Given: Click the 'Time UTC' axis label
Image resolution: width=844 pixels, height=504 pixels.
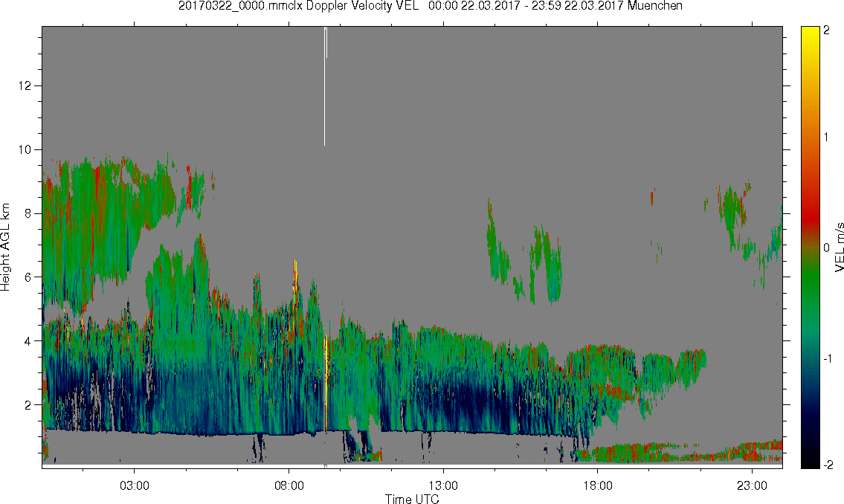Looking at the screenshot, I should point(412,499).
